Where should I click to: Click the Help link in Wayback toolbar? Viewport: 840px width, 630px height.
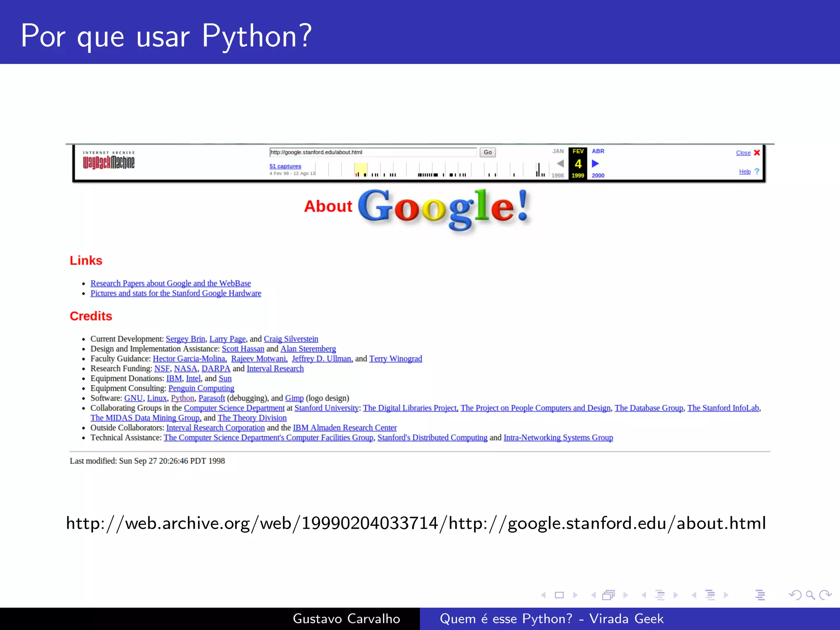[x=745, y=171]
